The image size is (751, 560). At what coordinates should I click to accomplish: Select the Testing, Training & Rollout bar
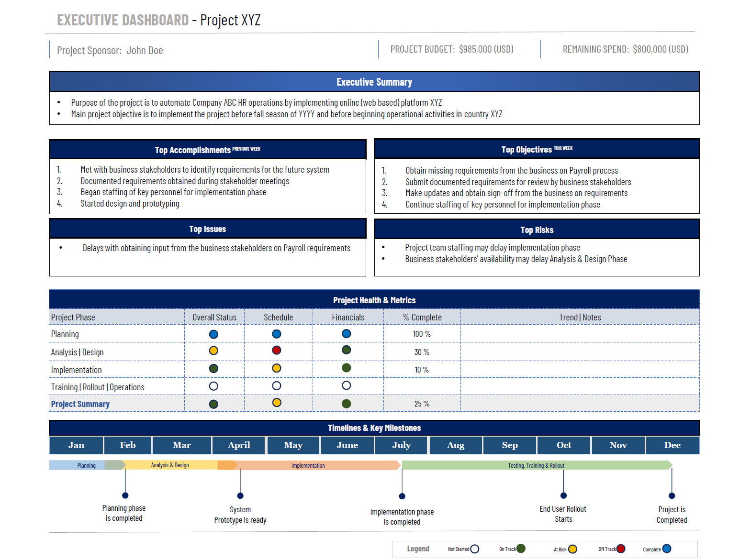coord(536,465)
